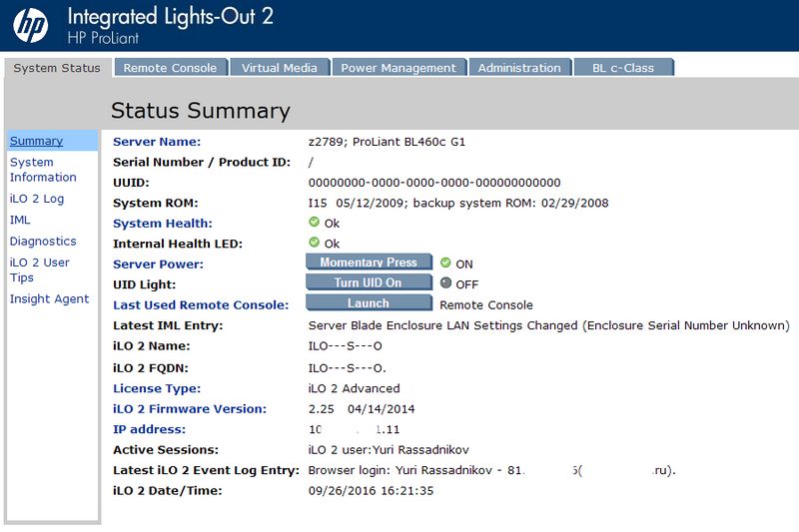
Task: Click the Internal Health LED green icon
Action: [314, 243]
